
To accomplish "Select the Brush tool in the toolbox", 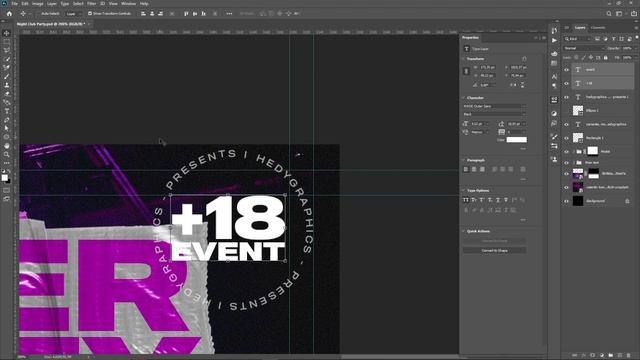I will coord(7,76).
